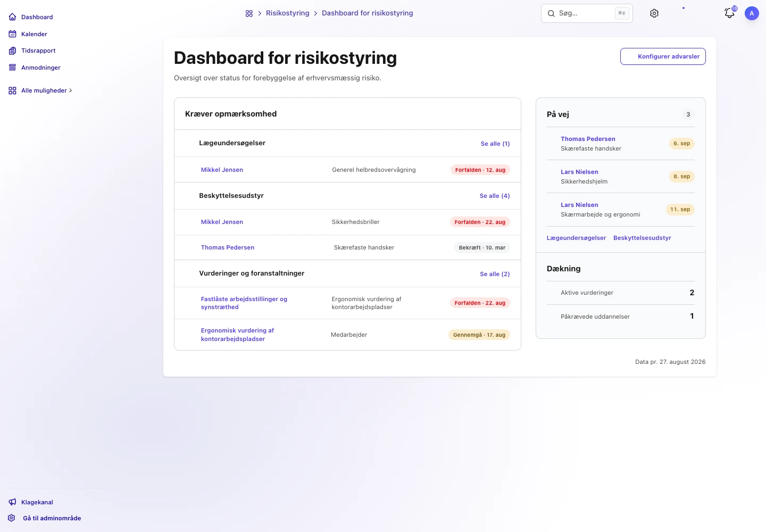Click the Tidsrapport clipboard icon
The image size is (766, 532).
(x=12, y=51)
